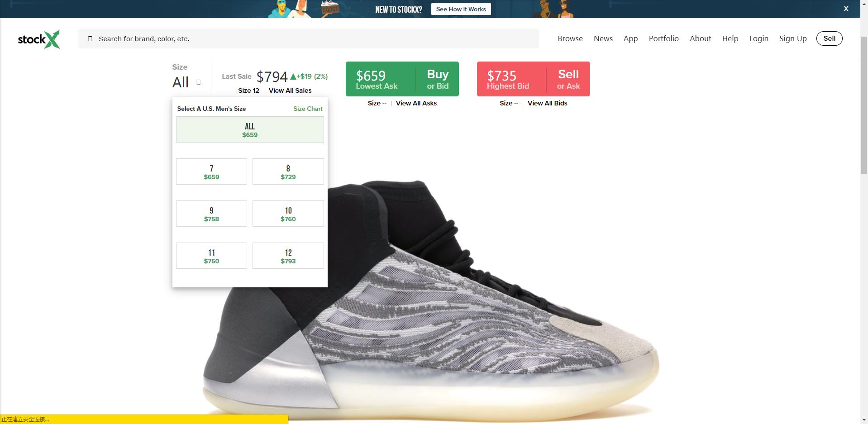The width and height of the screenshot is (868, 424).
Task: Select size 12 at $793
Action: (288, 256)
